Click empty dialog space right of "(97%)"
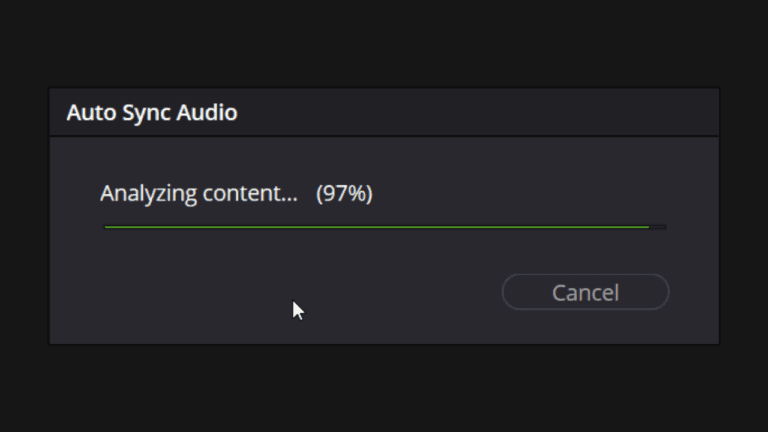768x432 pixels. tap(520, 193)
